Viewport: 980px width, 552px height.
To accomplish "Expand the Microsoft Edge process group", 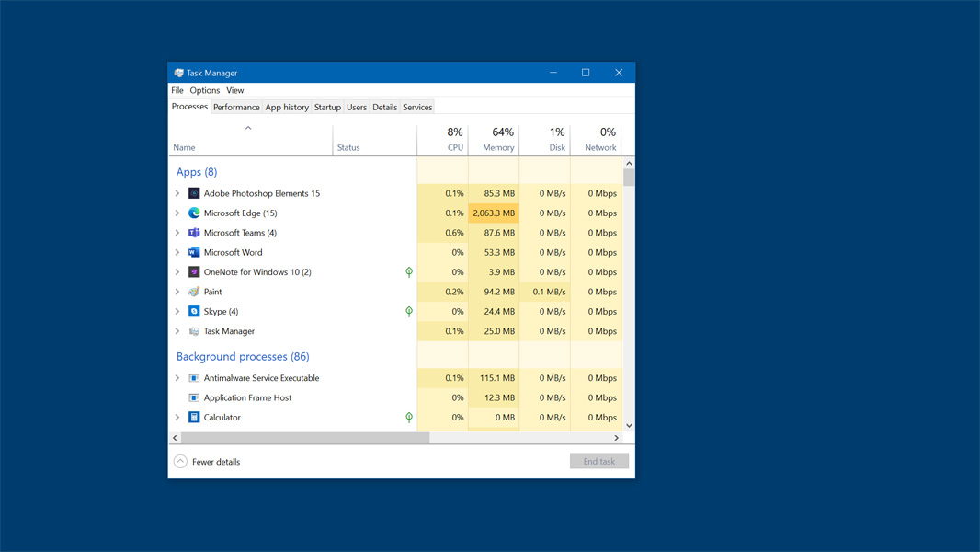I will pyautogui.click(x=177, y=213).
